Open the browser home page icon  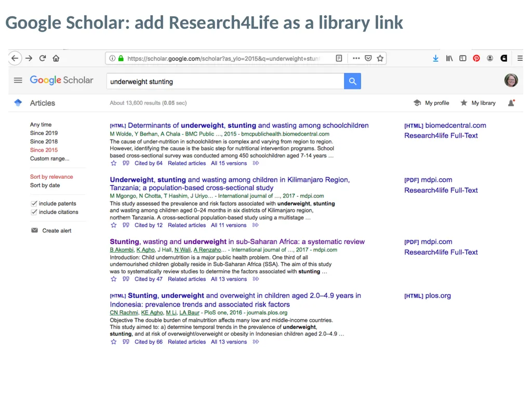(56, 58)
